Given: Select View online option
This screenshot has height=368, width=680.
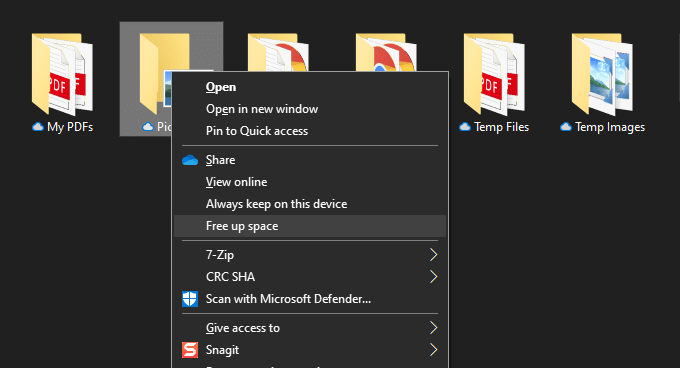Looking at the screenshot, I should coord(310,182).
